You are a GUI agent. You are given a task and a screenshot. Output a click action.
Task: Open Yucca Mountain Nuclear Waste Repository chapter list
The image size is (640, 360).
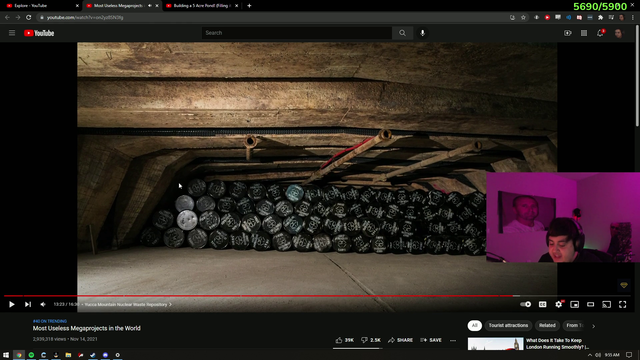pos(128,304)
